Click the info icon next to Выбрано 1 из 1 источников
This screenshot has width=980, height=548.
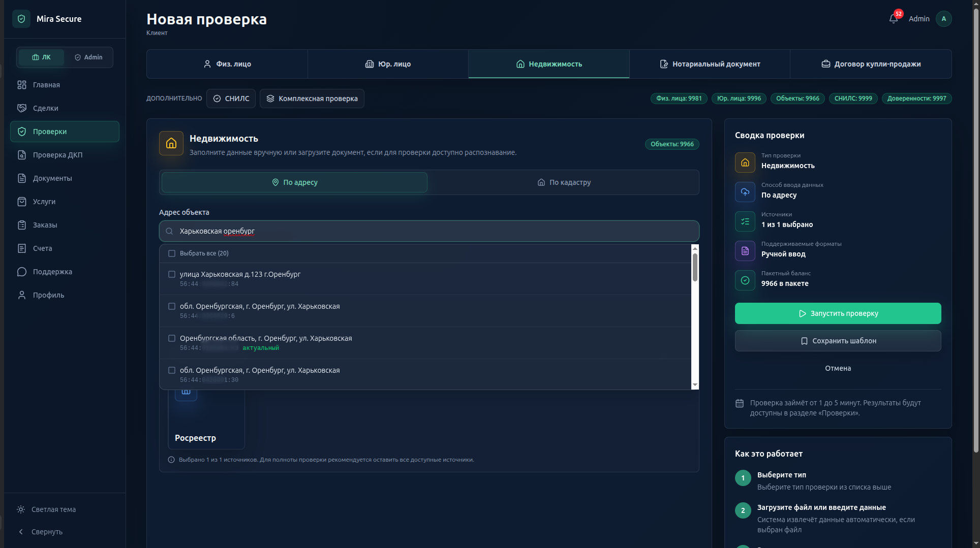pyautogui.click(x=171, y=460)
